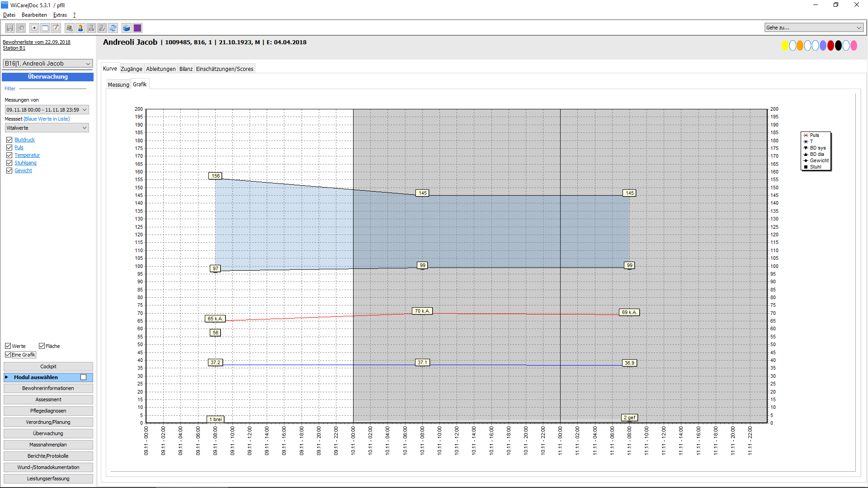868x488 pixels.
Task: Open the Bewohnerinformationen module
Action: click(x=48, y=389)
